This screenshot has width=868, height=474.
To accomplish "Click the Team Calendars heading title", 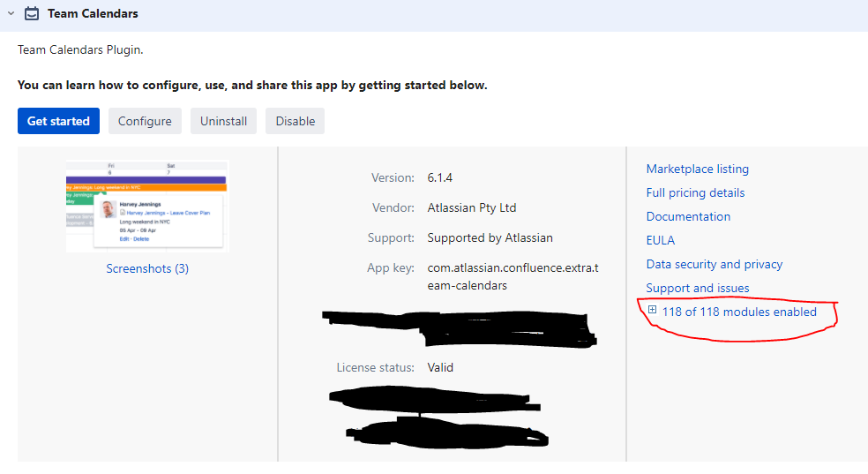I will tap(93, 13).
